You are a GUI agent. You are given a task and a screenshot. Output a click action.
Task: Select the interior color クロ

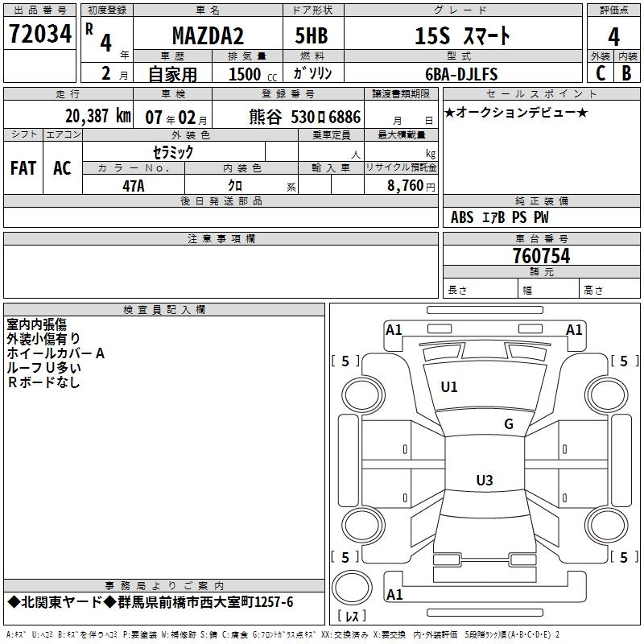[235, 186]
